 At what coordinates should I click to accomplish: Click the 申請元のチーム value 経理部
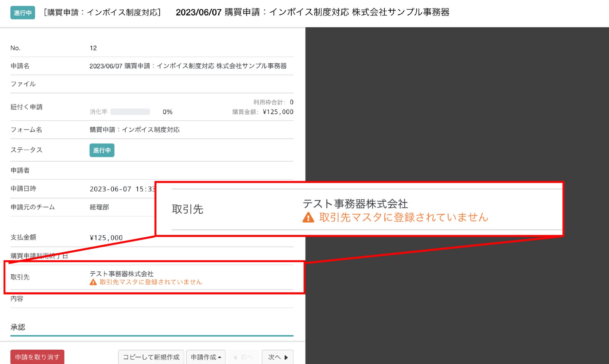click(x=99, y=207)
